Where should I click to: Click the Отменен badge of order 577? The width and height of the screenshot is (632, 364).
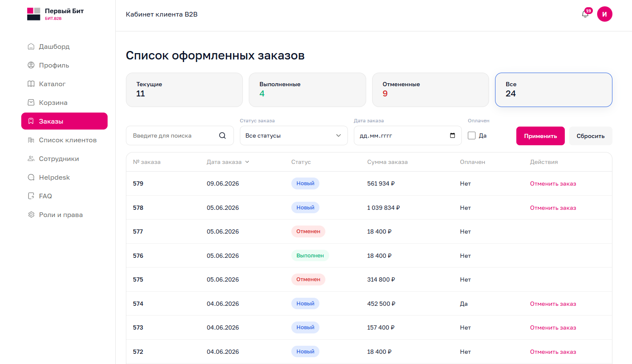308,231
